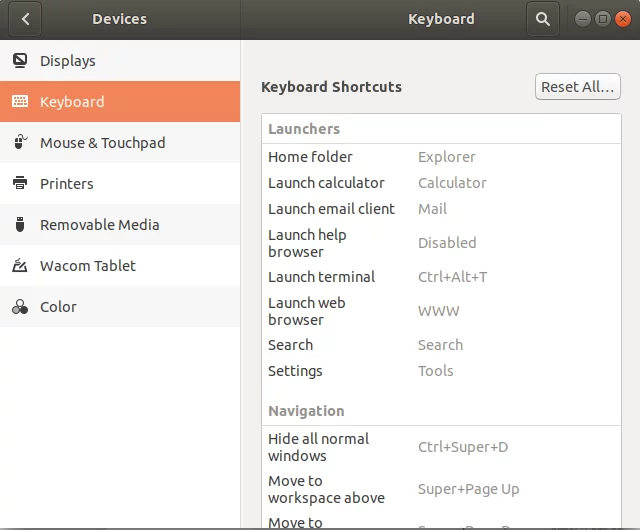Click the Displays monitor icon
The image size is (640, 530).
(x=20, y=60)
